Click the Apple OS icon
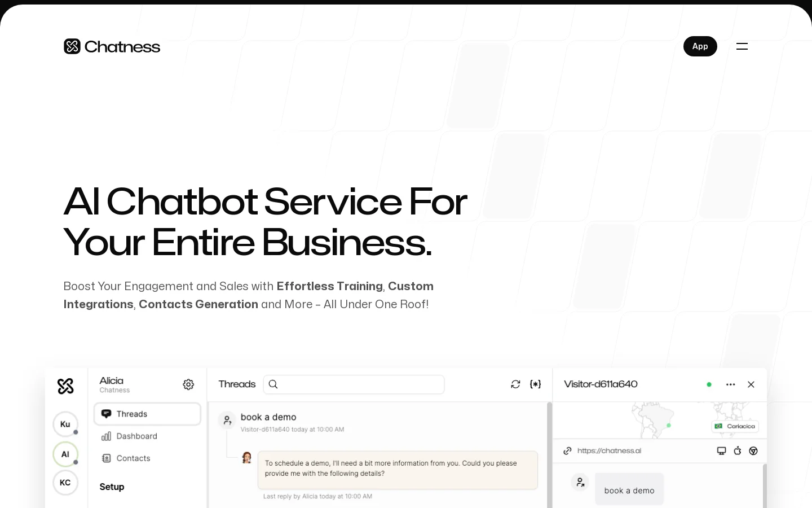Viewport: 812px width, 508px height. tap(738, 450)
